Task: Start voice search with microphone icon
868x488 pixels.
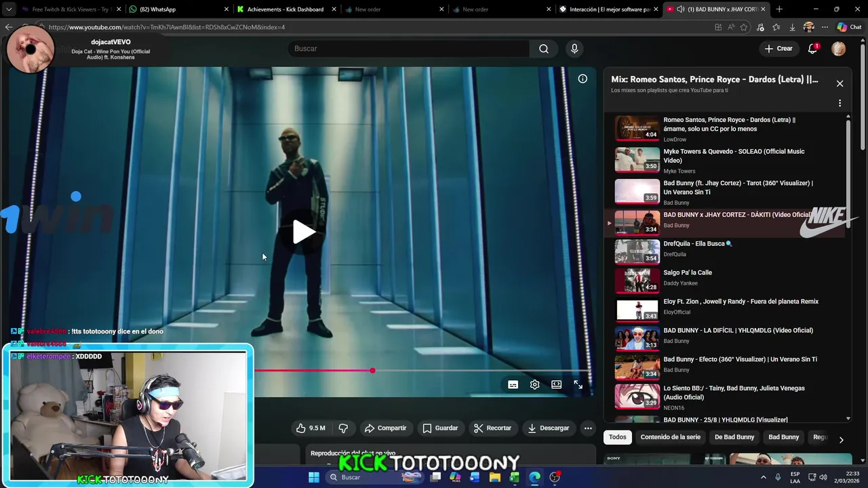Action: coord(574,49)
